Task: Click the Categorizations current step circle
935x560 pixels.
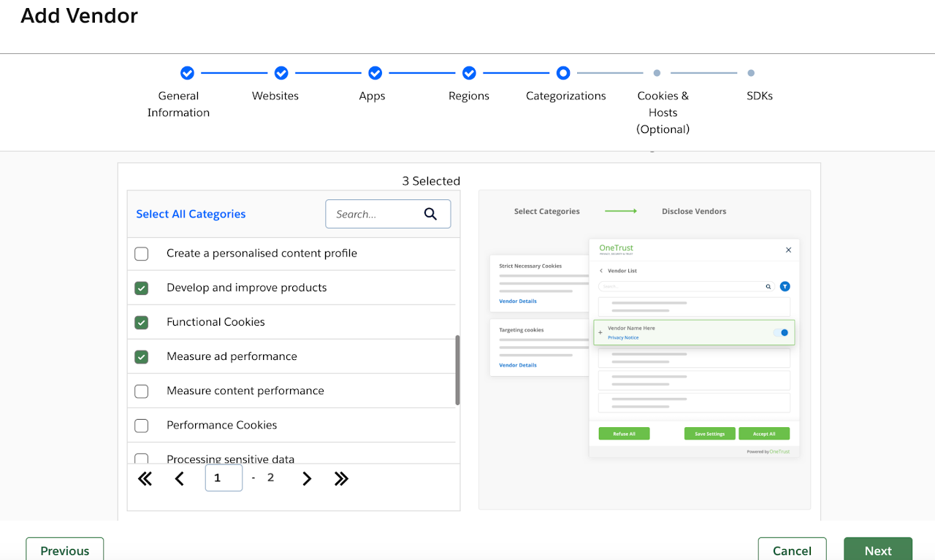Action: 562,73
